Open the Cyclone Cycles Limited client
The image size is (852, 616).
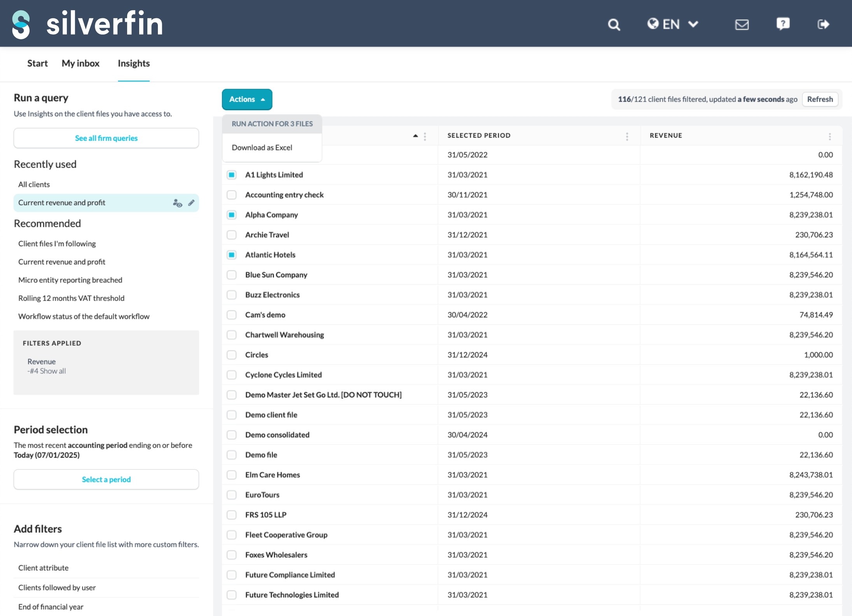(283, 375)
